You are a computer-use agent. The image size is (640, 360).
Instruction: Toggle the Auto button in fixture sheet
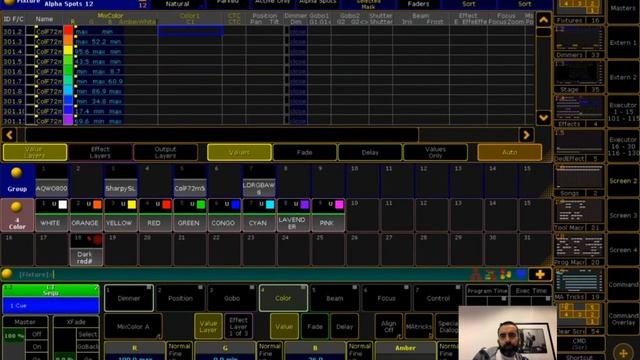point(509,152)
